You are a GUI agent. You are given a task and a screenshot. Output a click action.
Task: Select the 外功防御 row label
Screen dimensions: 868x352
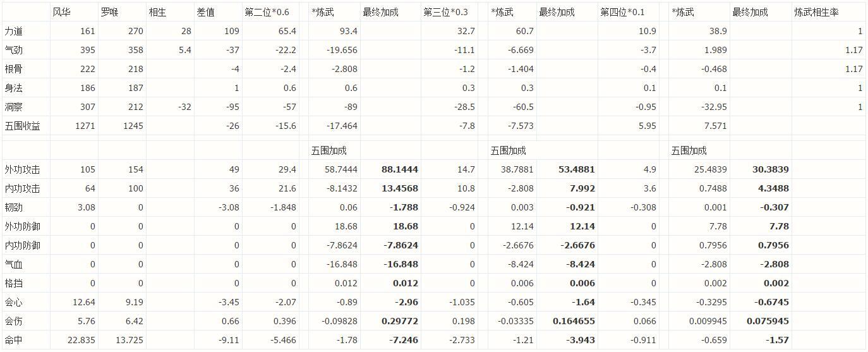[23, 226]
